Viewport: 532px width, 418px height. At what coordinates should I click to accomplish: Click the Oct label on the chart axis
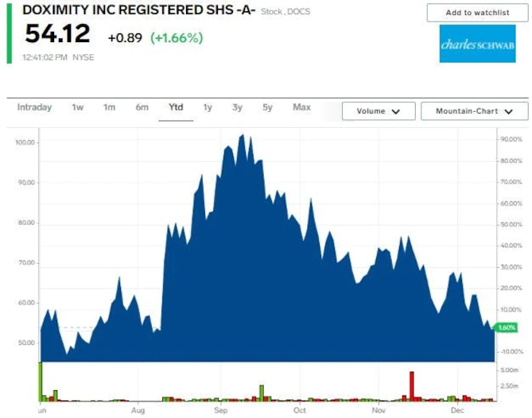[x=300, y=411]
